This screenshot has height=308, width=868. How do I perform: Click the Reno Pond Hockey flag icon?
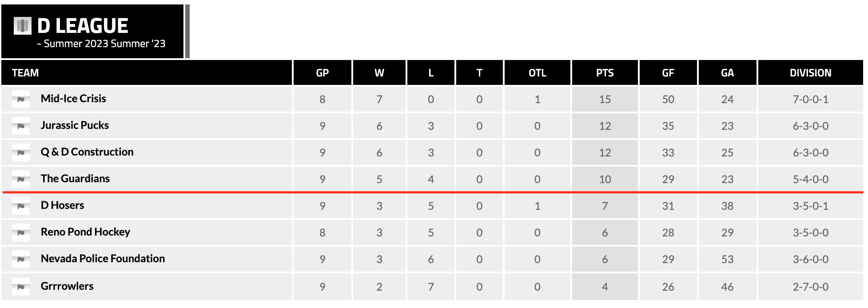21,232
